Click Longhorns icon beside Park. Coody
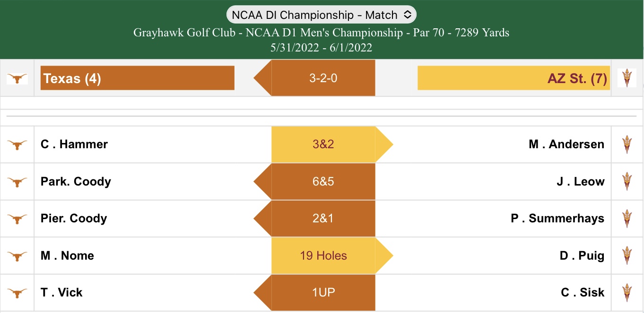This screenshot has height=313, width=644. click(x=17, y=182)
